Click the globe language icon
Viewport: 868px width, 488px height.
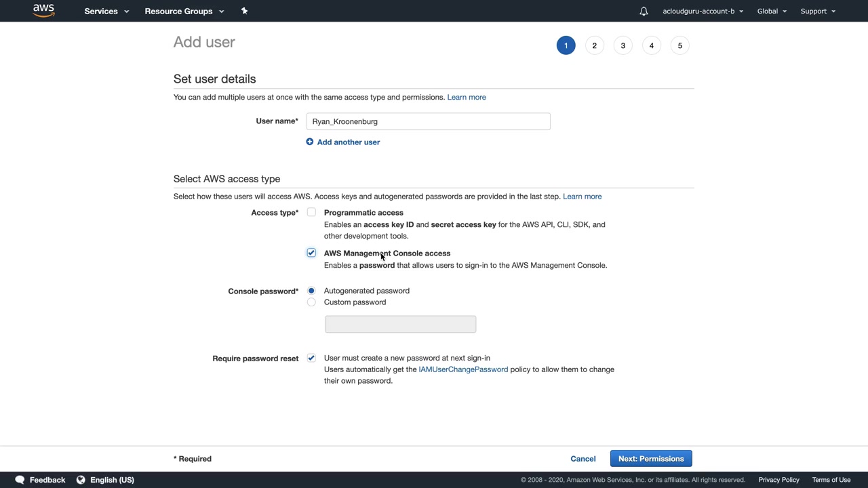click(81, 480)
